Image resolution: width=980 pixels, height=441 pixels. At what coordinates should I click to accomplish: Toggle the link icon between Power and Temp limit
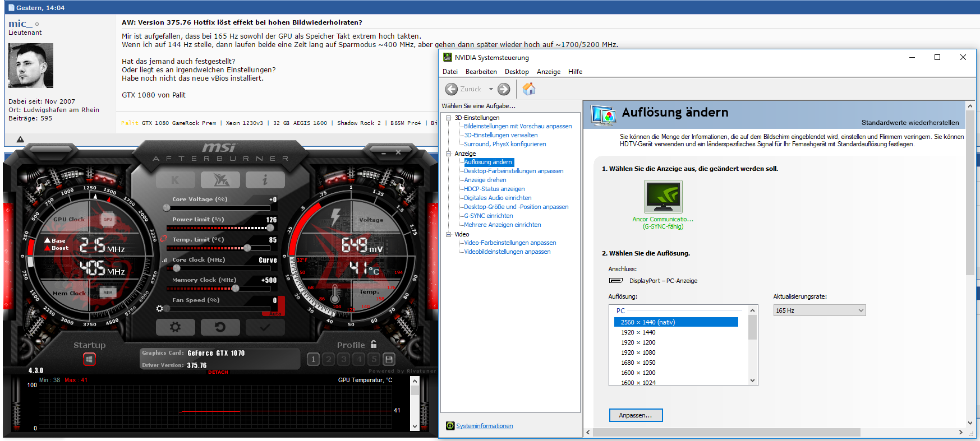click(164, 239)
